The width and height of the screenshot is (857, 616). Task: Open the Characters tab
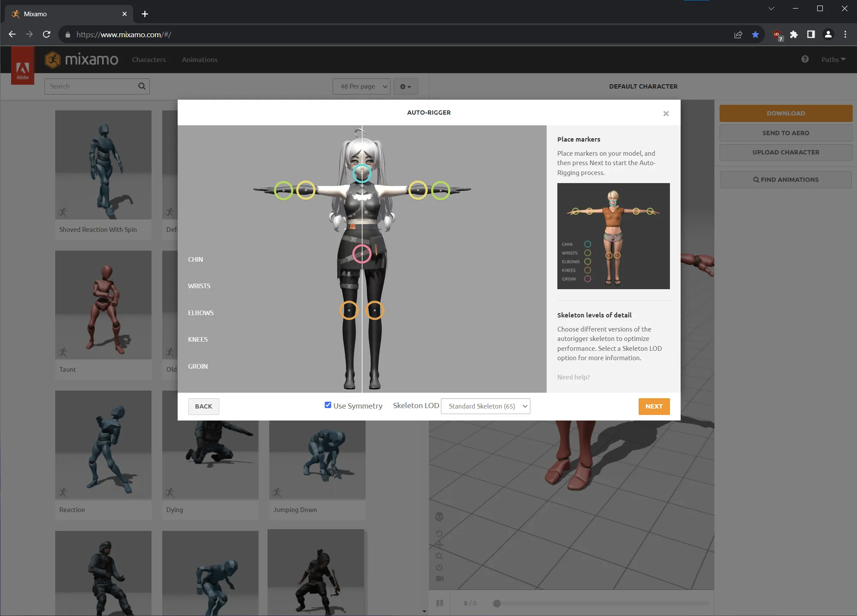coord(149,59)
